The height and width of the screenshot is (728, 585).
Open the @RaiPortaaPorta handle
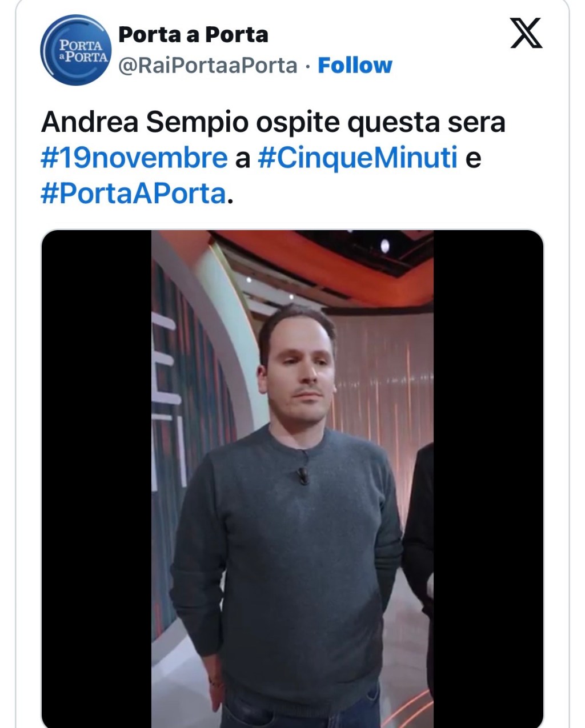pos(208,66)
